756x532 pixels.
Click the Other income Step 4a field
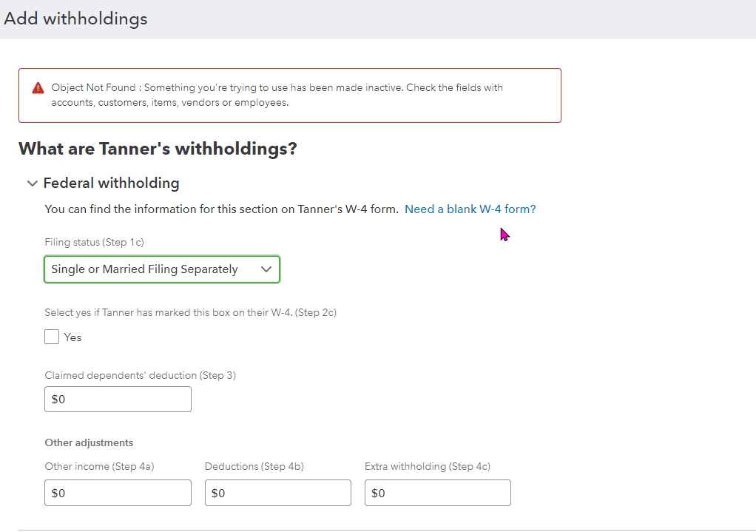pos(118,492)
